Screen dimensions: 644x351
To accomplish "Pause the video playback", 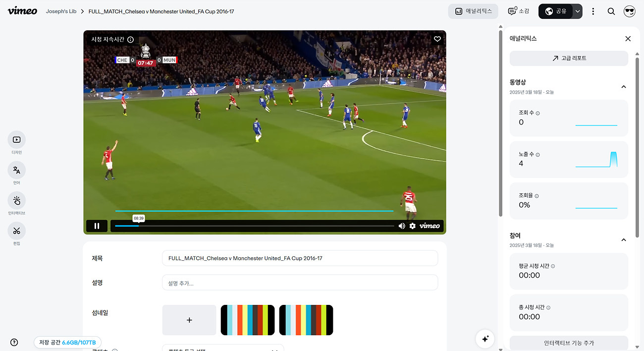I will tap(97, 226).
